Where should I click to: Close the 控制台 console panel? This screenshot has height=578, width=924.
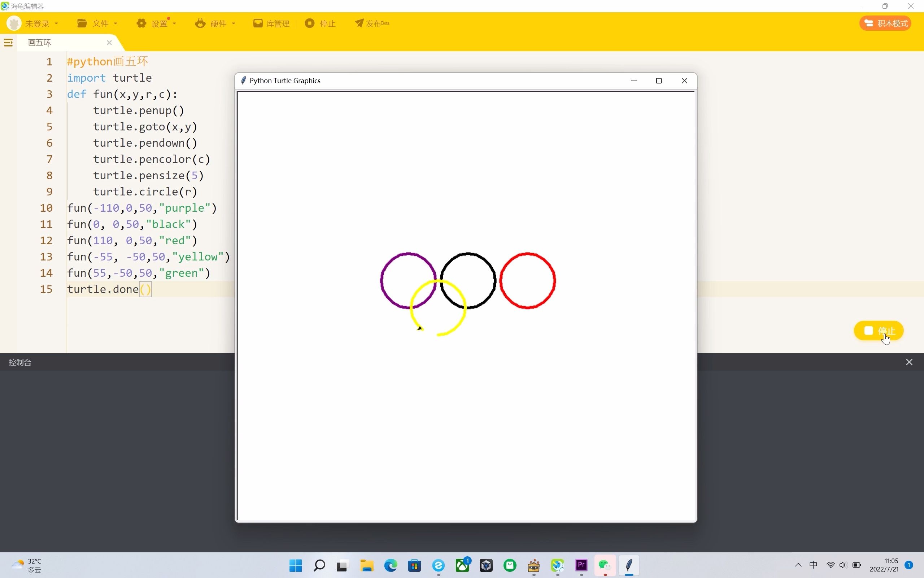[909, 362]
